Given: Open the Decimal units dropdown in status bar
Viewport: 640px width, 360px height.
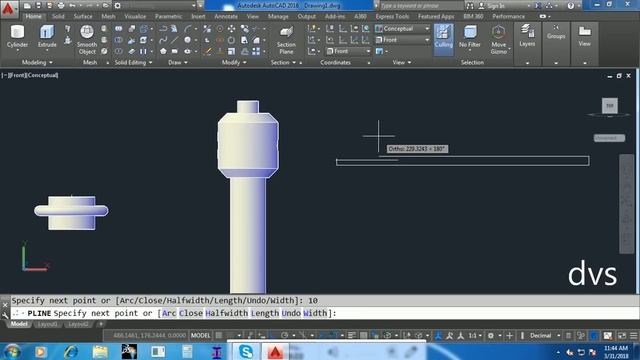Looking at the screenshot, I should [x=545, y=336].
